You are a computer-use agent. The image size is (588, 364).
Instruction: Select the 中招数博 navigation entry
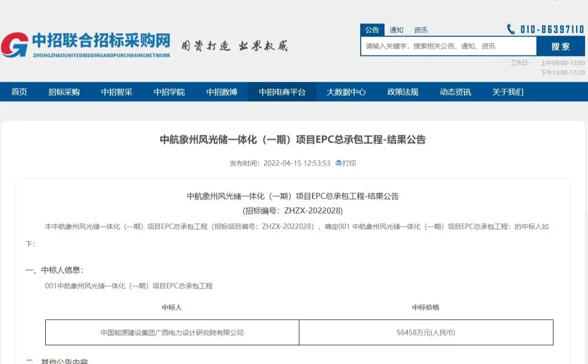(222, 92)
